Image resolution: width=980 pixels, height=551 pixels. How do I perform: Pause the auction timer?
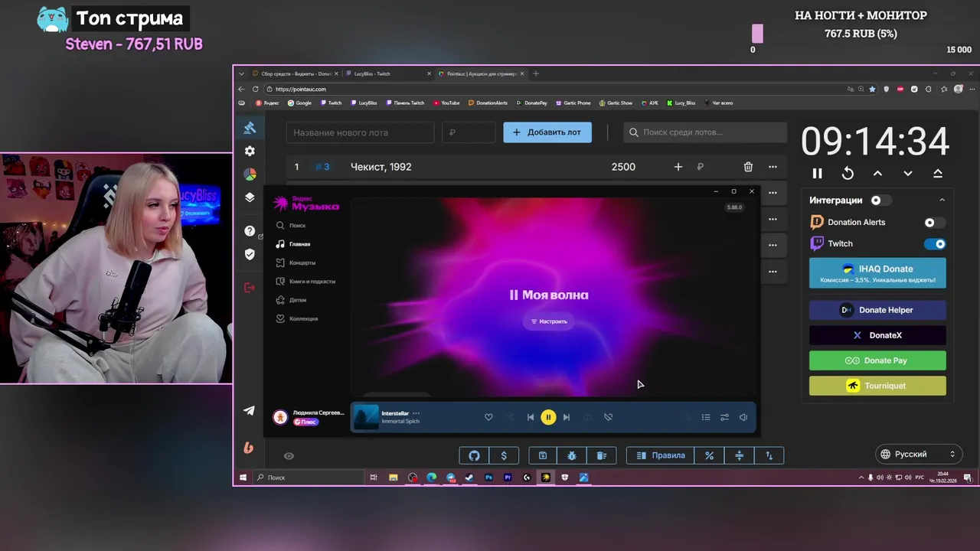point(818,174)
